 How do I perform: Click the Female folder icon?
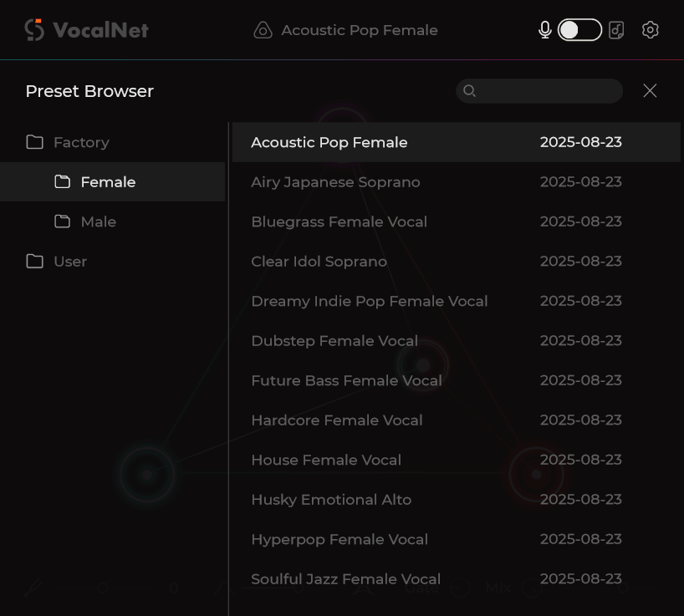(62, 181)
